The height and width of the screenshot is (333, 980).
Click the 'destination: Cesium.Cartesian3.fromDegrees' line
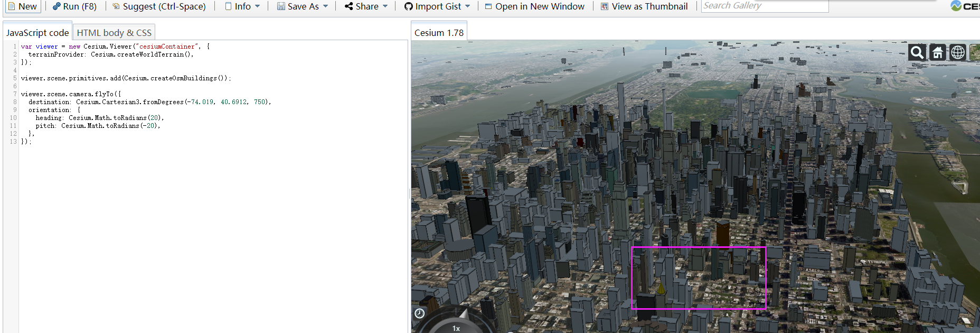click(149, 102)
